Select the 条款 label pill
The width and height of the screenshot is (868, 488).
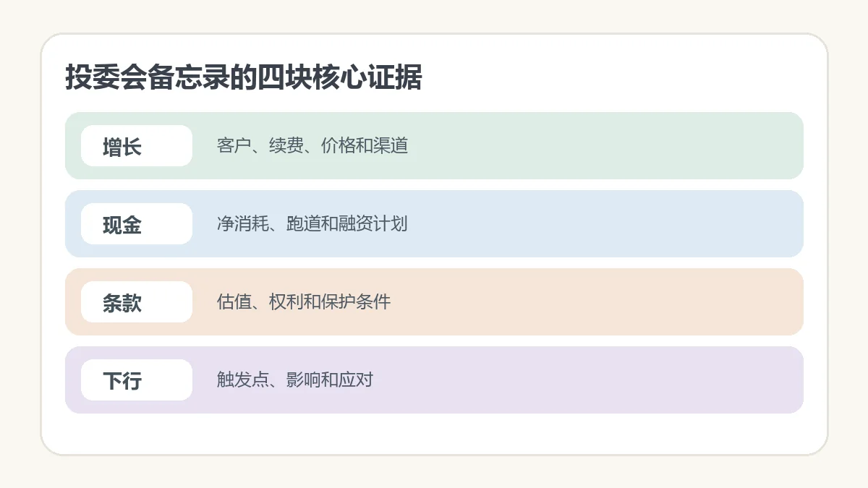tap(137, 302)
